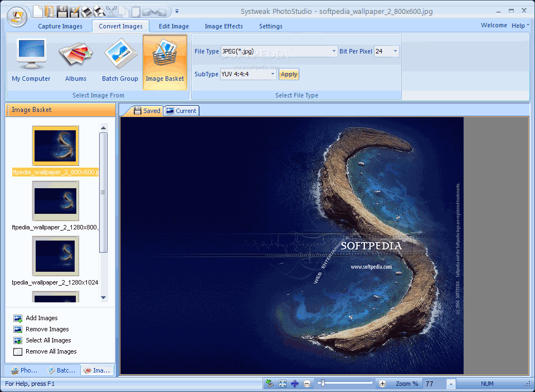Open a file via folder icon
The image size is (535, 392).
tap(50, 12)
